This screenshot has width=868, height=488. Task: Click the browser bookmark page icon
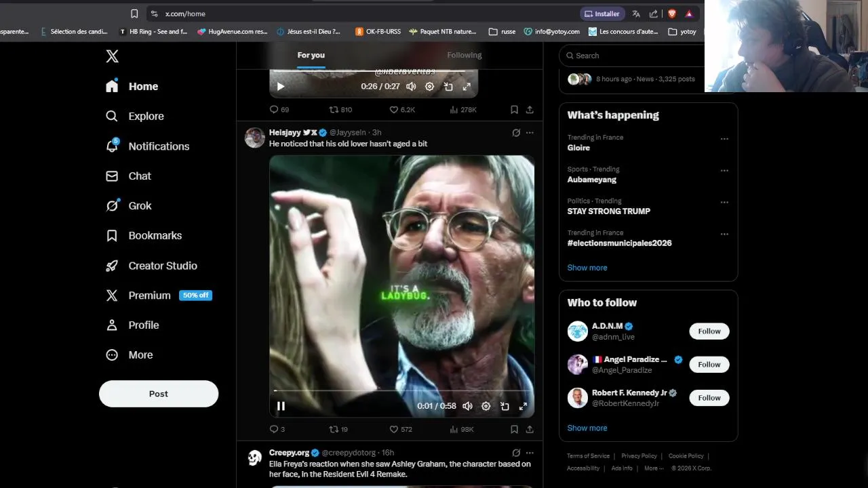(134, 14)
